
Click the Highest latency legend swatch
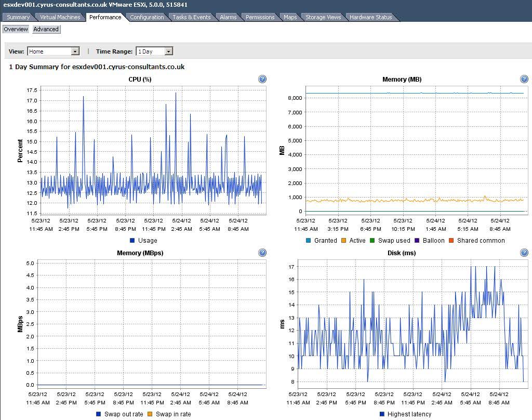point(382,414)
